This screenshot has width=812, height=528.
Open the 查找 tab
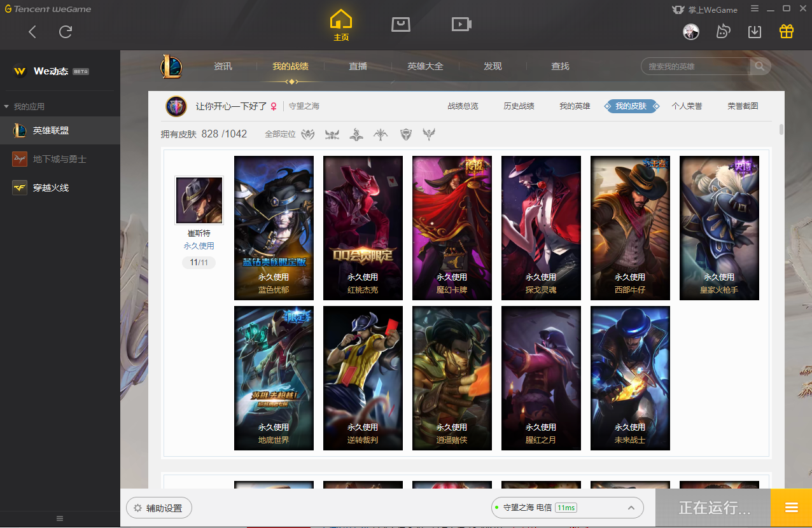point(560,66)
